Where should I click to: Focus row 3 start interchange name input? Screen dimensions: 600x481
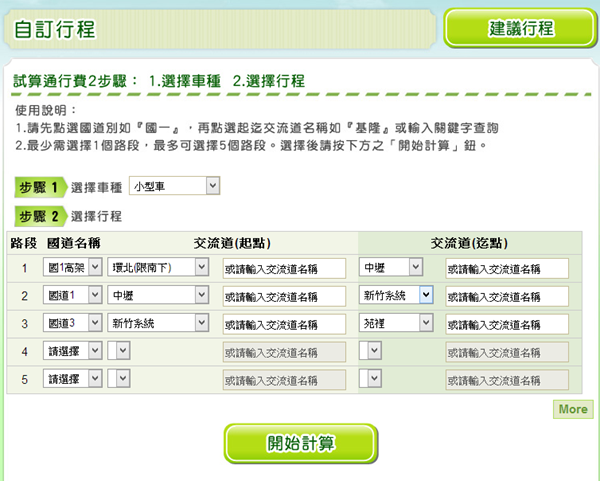pyautogui.click(x=284, y=324)
